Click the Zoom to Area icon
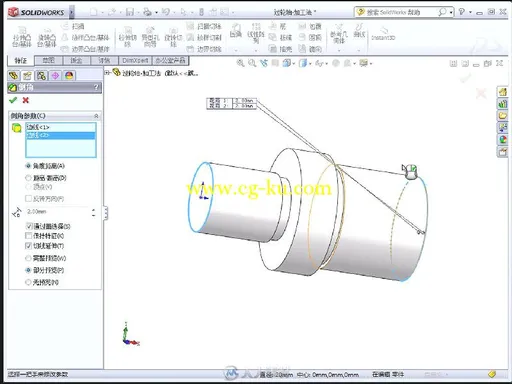Image resolution: width=512 pixels, height=384 pixels. [252, 63]
